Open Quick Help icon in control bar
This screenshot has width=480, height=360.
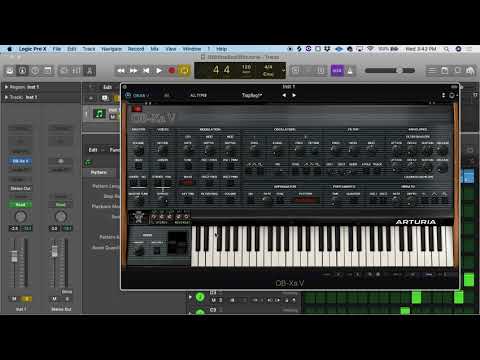point(35,70)
